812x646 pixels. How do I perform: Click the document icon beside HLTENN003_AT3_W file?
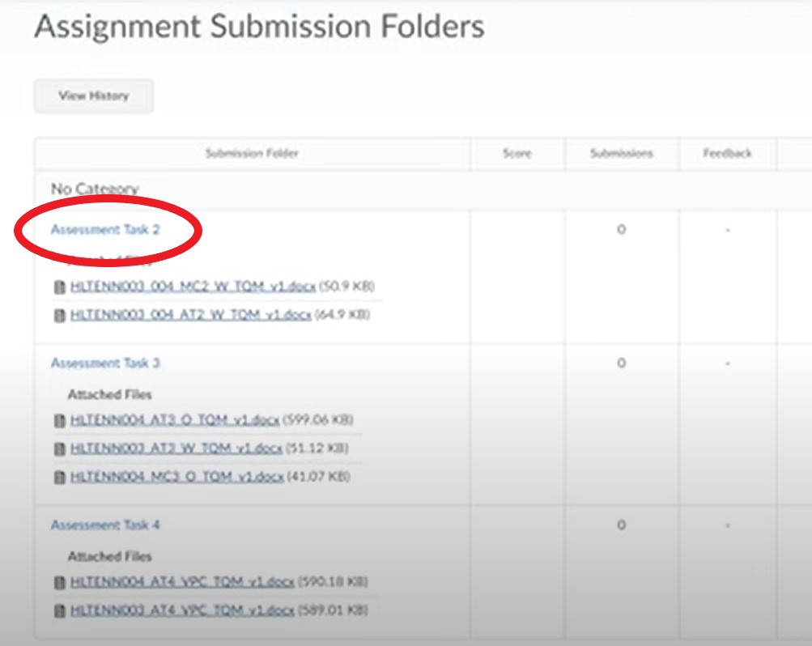point(58,448)
